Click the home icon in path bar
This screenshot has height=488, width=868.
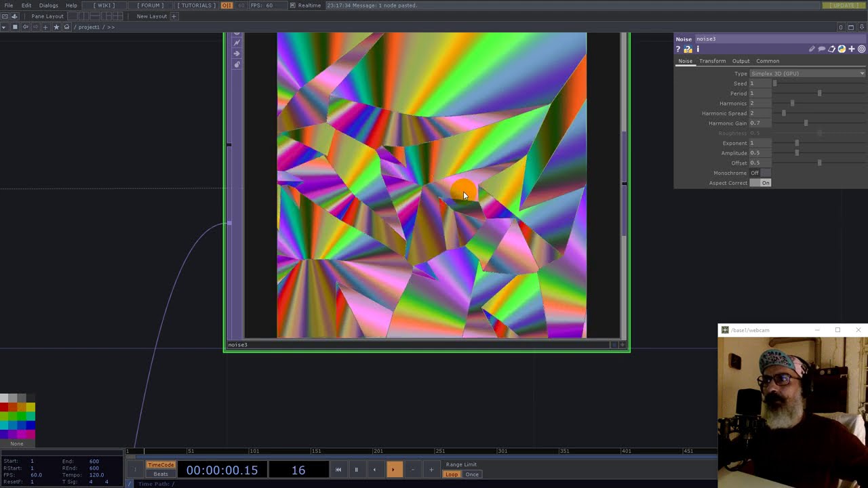(66, 27)
